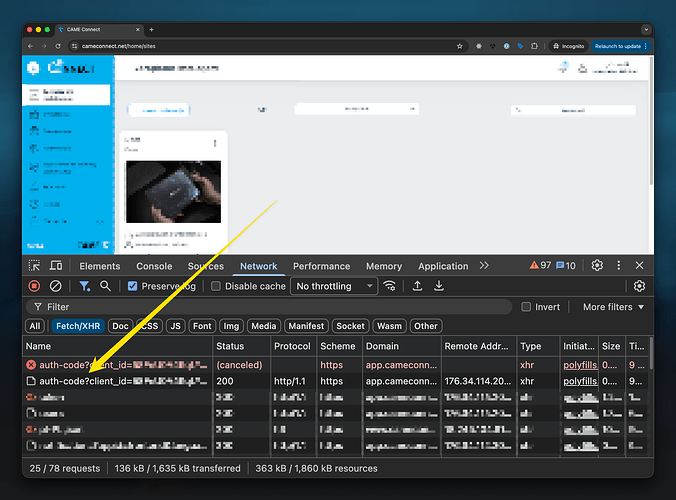The height and width of the screenshot is (500, 676).
Task: Open the Application tab
Action: (x=443, y=266)
